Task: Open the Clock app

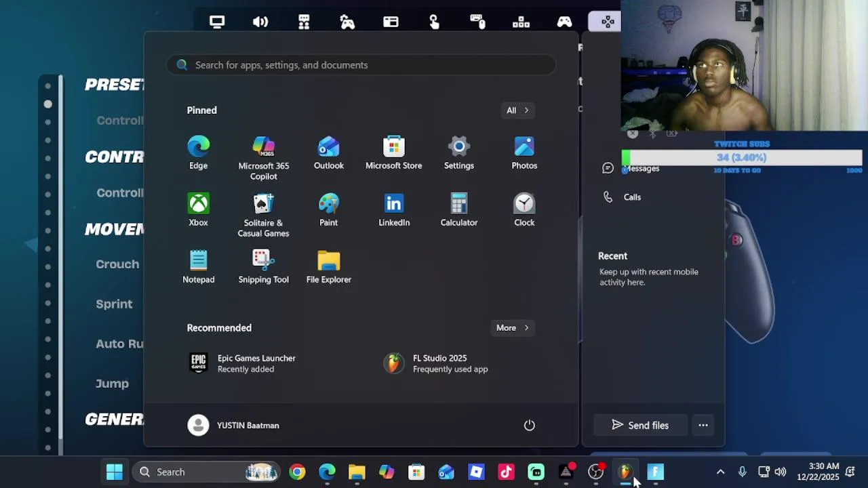Action: pyautogui.click(x=524, y=210)
